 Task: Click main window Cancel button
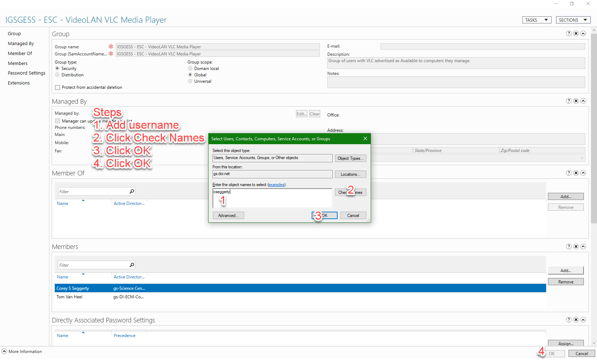[582, 354]
